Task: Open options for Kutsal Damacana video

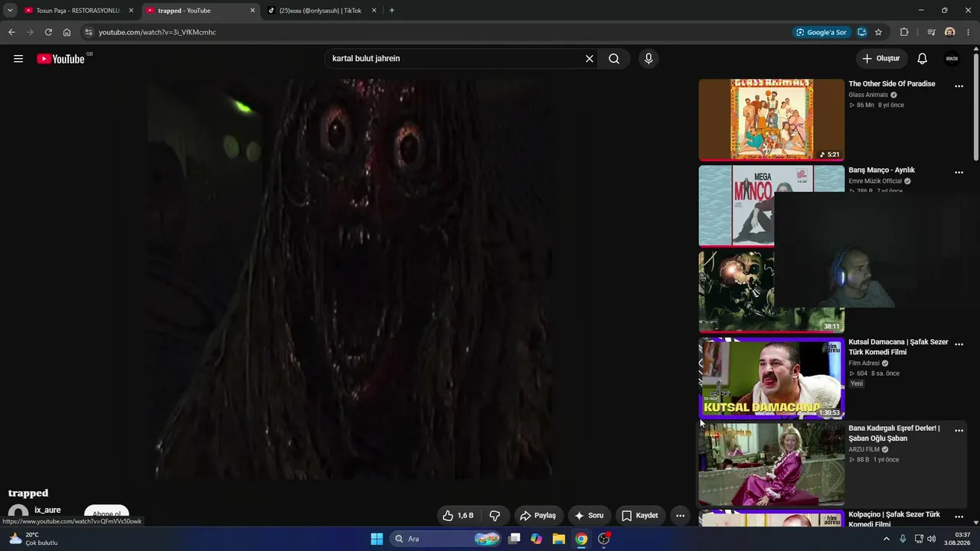Action: [959, 344]
